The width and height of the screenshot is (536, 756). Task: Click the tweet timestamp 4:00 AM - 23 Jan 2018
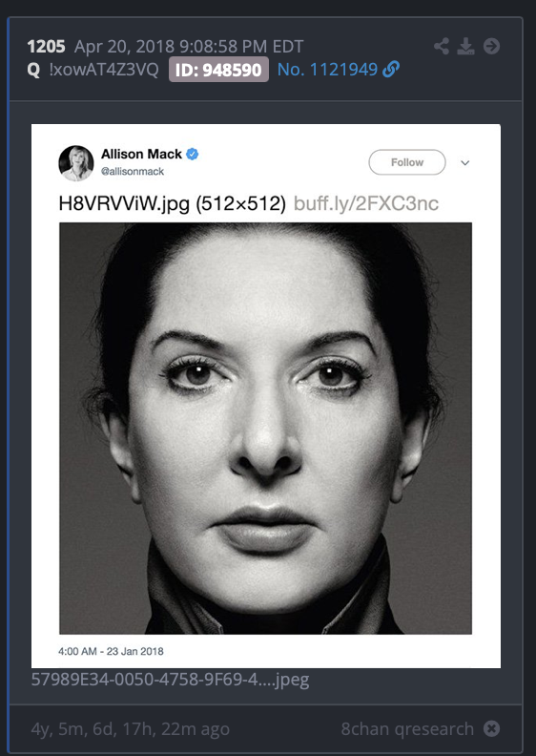pos(111,651)
